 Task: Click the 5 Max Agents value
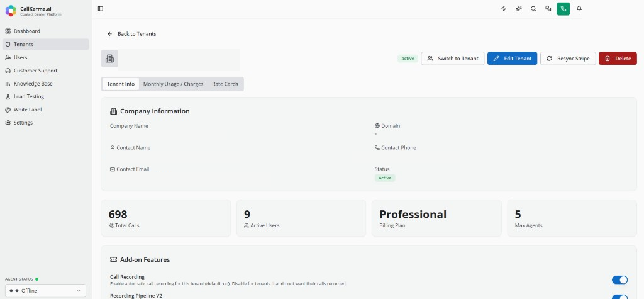tap(518, 214)
